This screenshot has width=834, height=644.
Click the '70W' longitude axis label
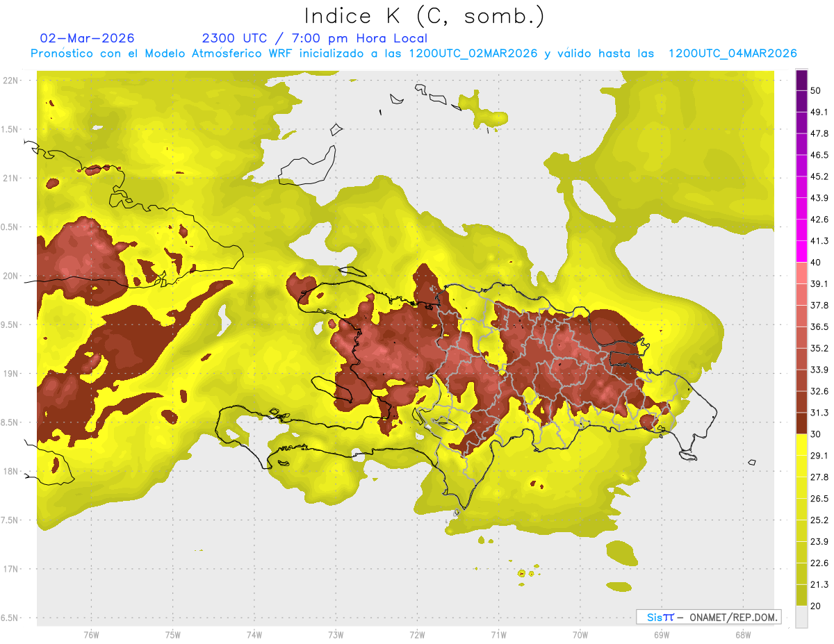580,635
